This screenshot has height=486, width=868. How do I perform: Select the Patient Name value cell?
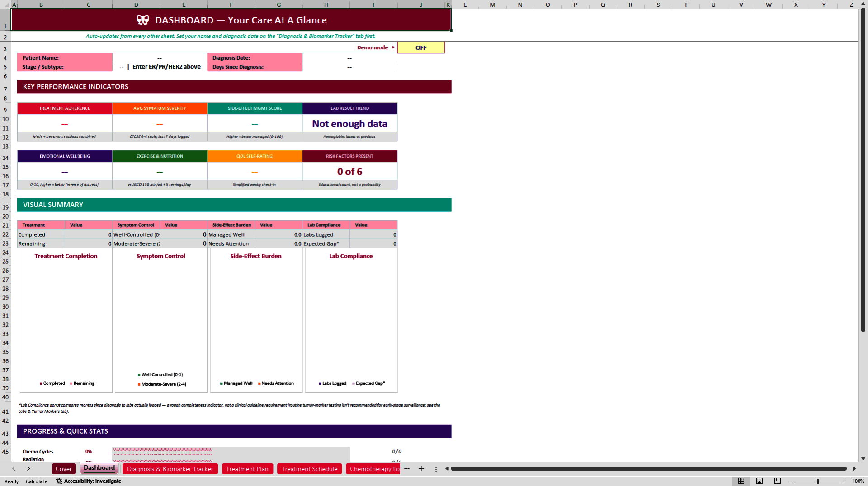pos(160,58)
